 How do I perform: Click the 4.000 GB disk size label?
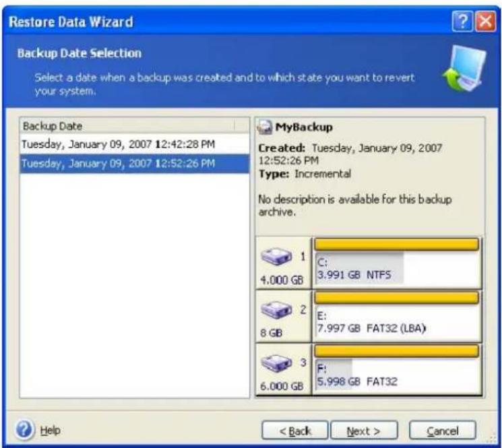tap(282, 280)
